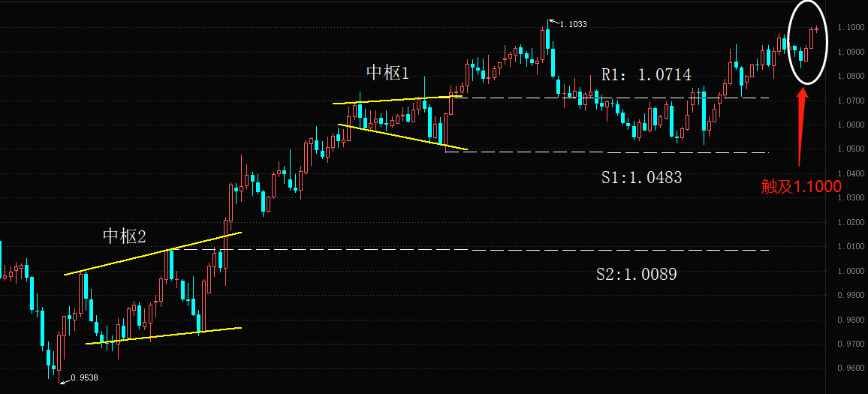868x394 pixels.
Task: Select the S2:1.0089 support label
Action: tap(636, 275)
